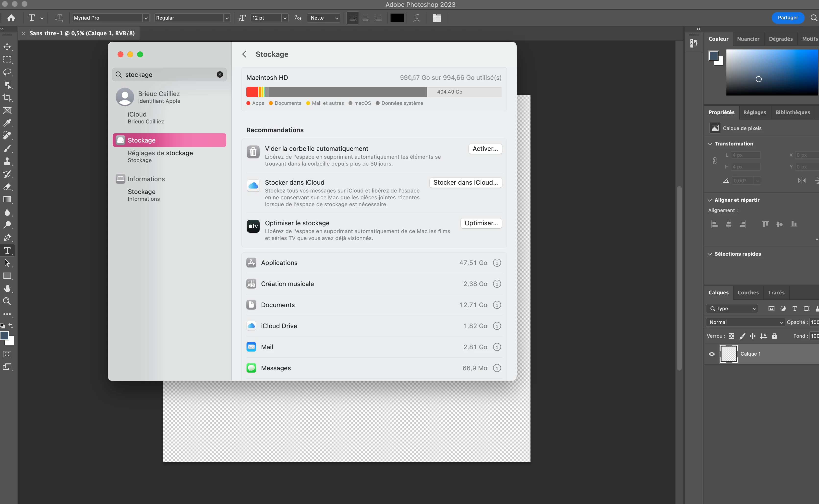Select the Clone Stamp tool
This screenshot has height=504, width=819.
coord(7,161)
